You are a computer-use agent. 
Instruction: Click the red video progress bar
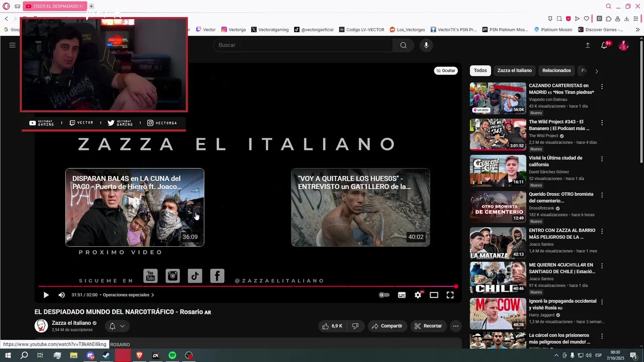[x=248, y=287]
